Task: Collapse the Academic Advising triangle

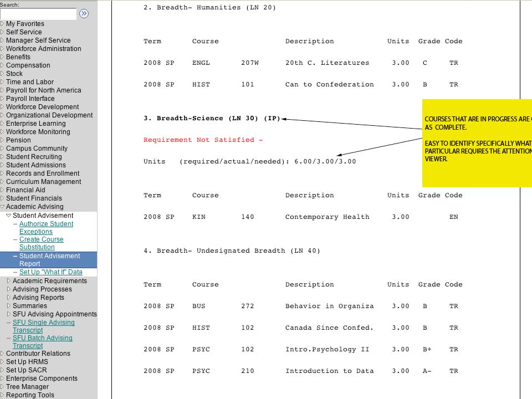Action: 2,207
